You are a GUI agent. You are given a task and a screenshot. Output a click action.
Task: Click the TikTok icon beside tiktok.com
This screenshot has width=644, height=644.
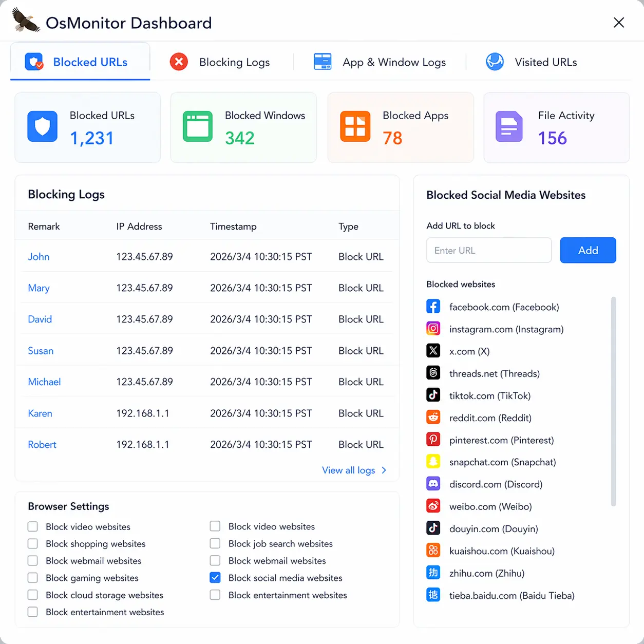coord(433,395)
